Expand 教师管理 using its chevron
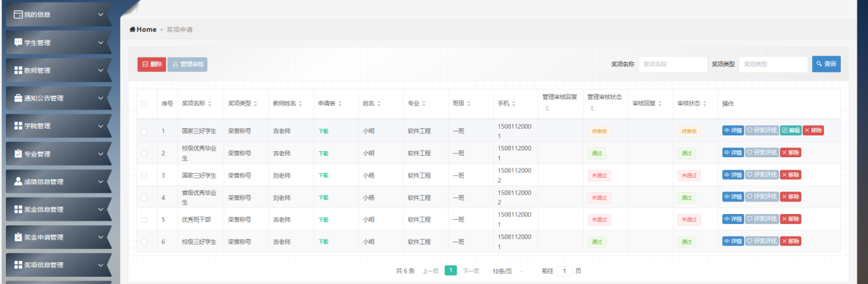Image resolution: width=868 pixels, height=284 pixels. (x=100, y=70)
